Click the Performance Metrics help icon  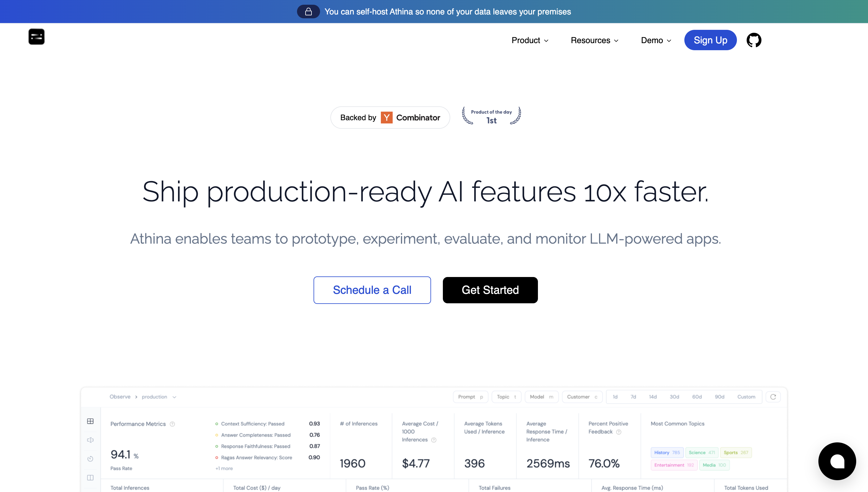172,424
